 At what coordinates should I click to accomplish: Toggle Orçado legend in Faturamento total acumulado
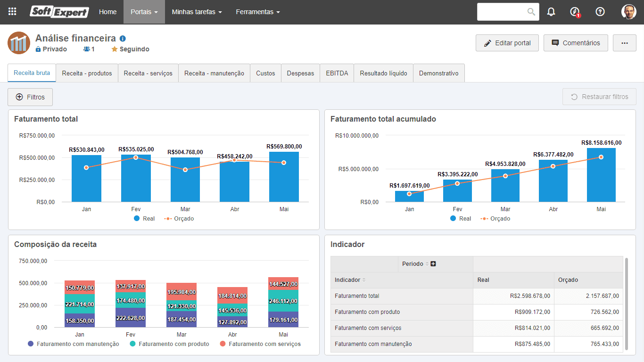point(495,219)
